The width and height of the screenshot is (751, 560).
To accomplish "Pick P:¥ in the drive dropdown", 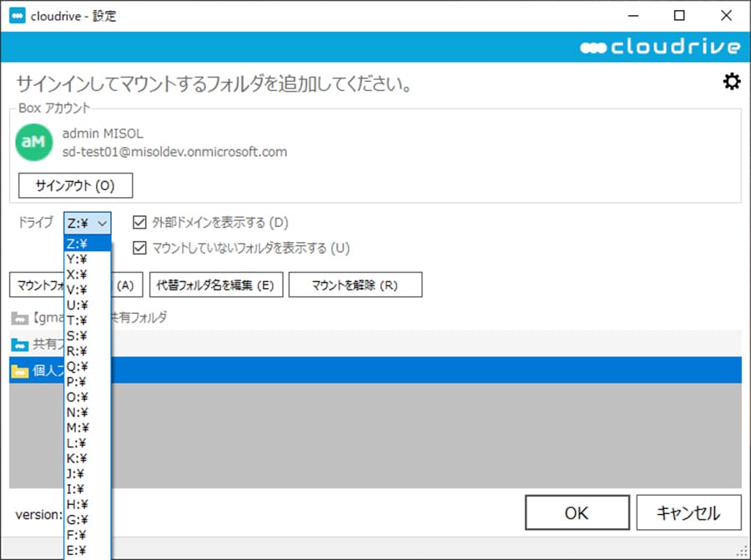I will pos(87,381).
